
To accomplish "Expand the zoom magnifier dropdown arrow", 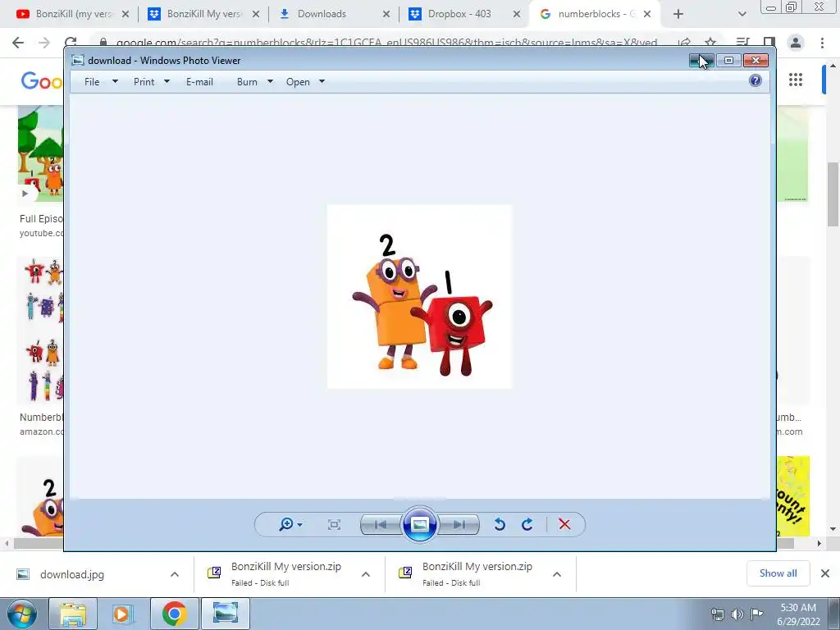I will point(300,525).
